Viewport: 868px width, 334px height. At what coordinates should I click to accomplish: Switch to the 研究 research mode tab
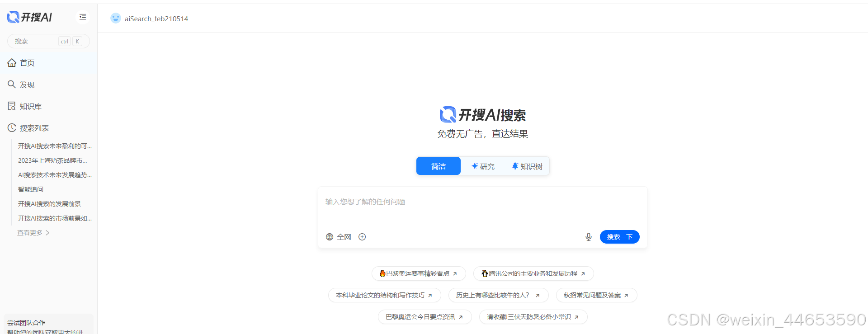(483, 166)
